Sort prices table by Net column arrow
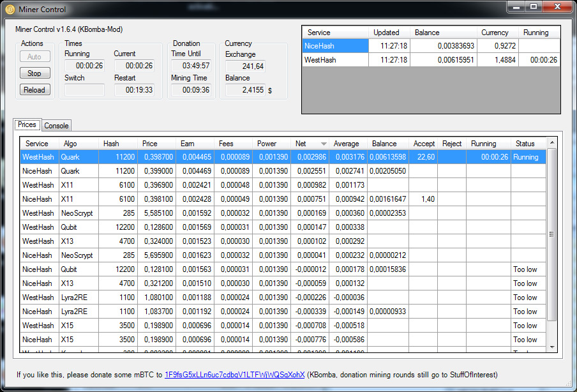 pyautogui.click(x=324, y=144)
